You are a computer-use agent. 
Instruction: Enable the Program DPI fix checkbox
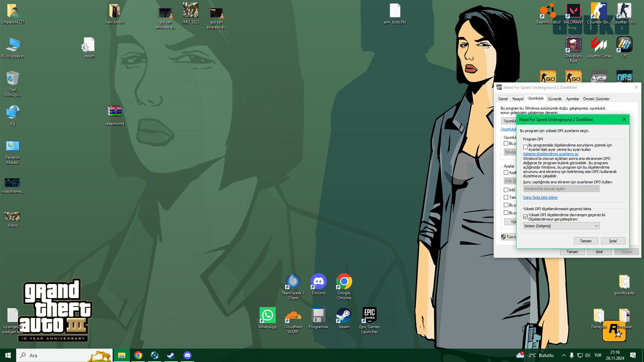pos(525,147)
